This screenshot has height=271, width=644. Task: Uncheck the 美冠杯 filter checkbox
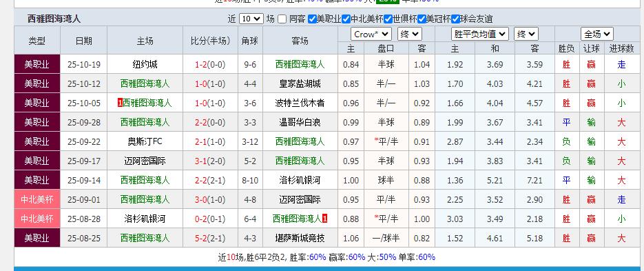tap(422, 19)
